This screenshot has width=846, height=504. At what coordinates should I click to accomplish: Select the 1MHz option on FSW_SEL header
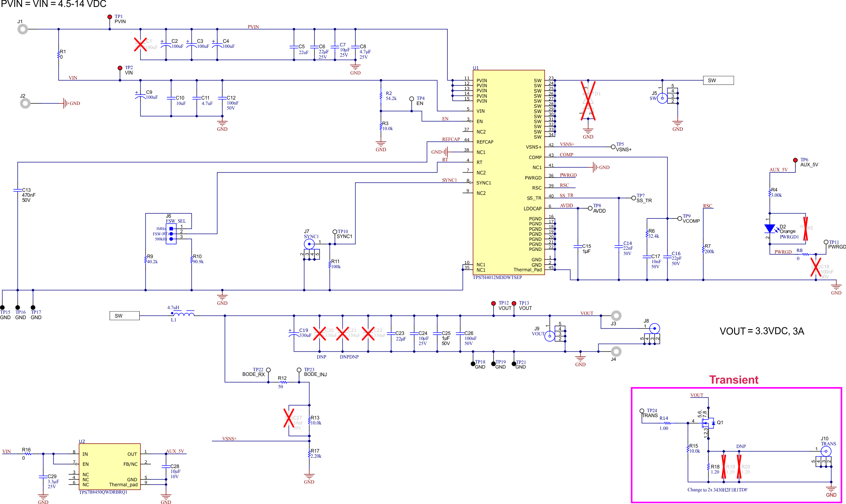pyautogui.click(x=170, y=228)
